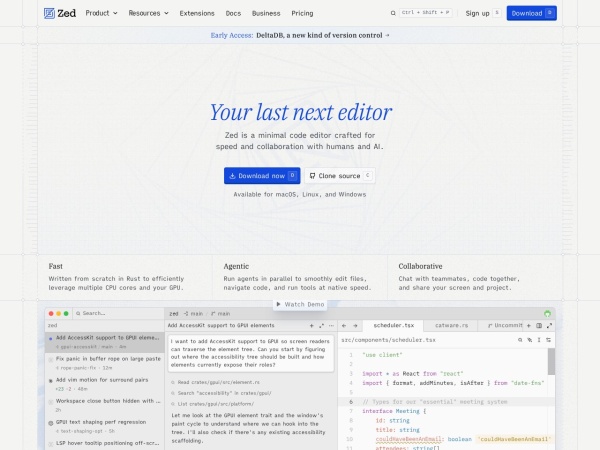Open the main branch selector in titlebar

point(221,314)
